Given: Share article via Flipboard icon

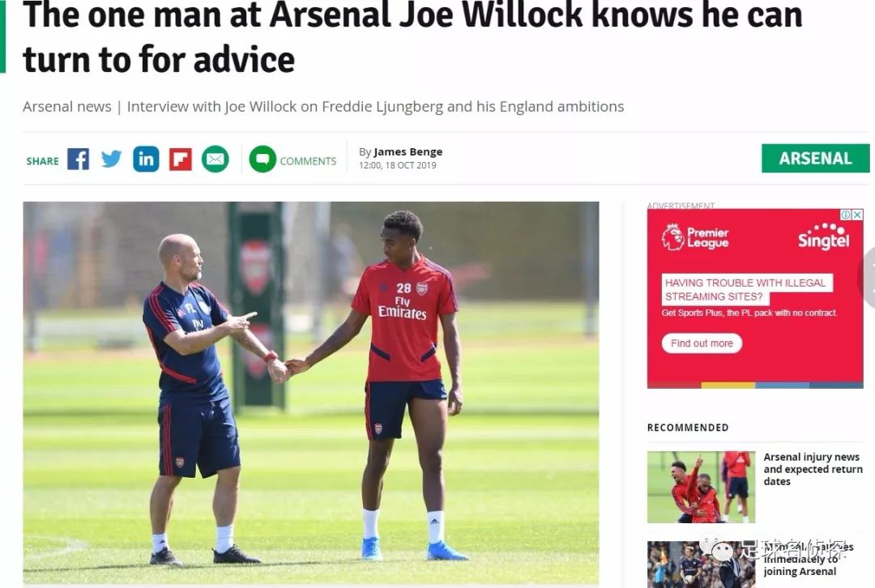Looking at the screenshot, I should pos(180,160).
